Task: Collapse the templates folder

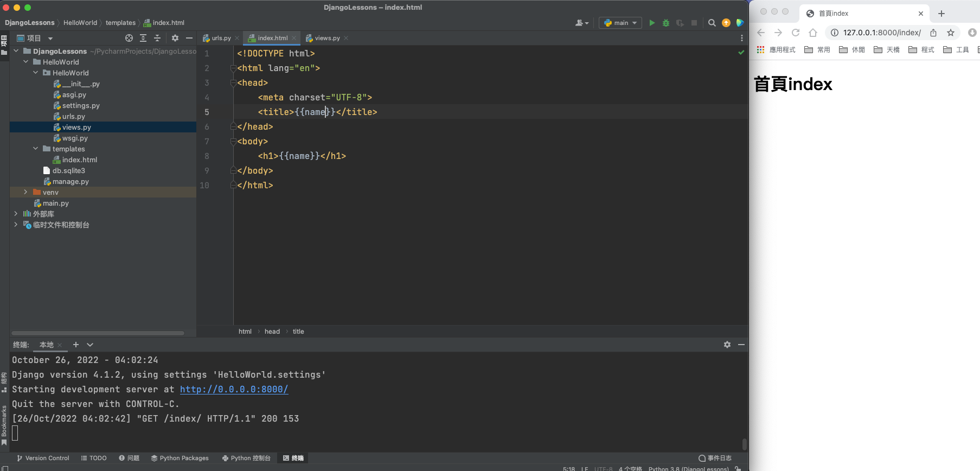Action: point(36,149)
